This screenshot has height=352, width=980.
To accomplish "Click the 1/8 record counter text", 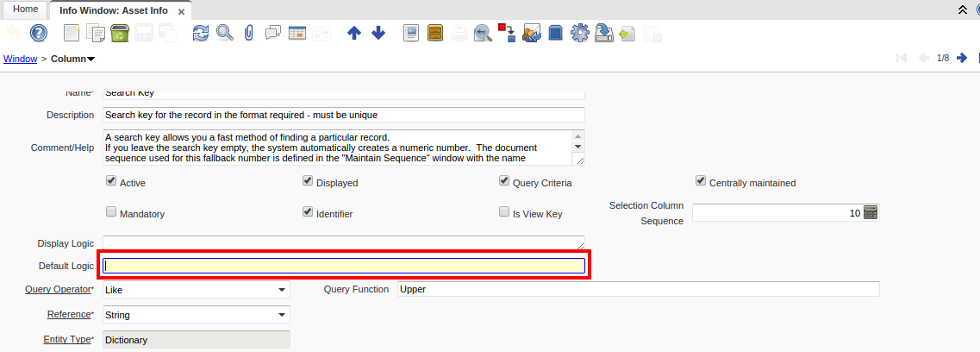I will (x=942, y=58).
